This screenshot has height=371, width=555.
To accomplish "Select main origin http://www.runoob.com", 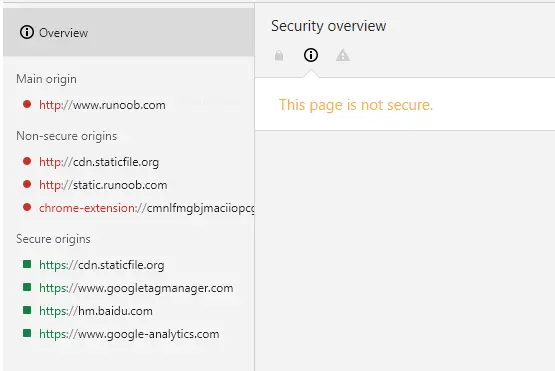I will [x=102, y=105].
